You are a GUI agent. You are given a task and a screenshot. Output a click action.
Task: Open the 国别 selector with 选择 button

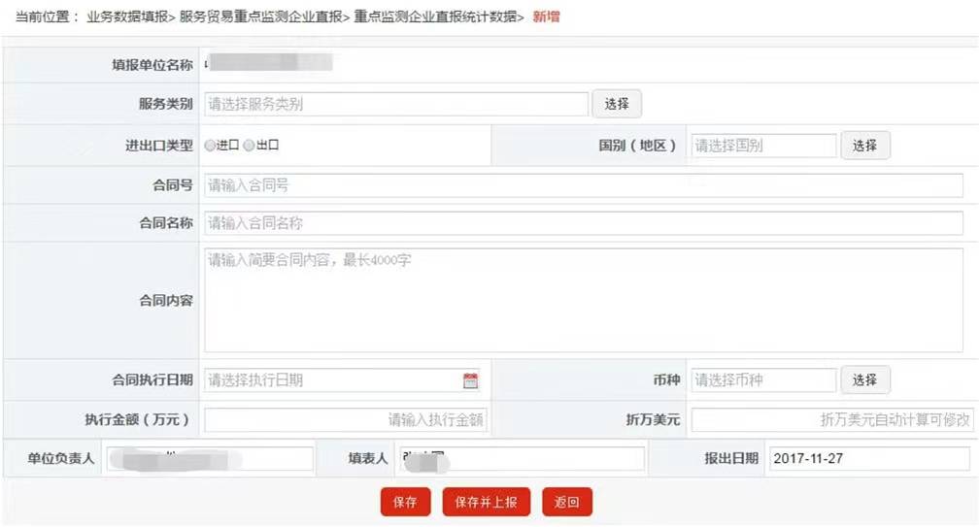point(864,146)
